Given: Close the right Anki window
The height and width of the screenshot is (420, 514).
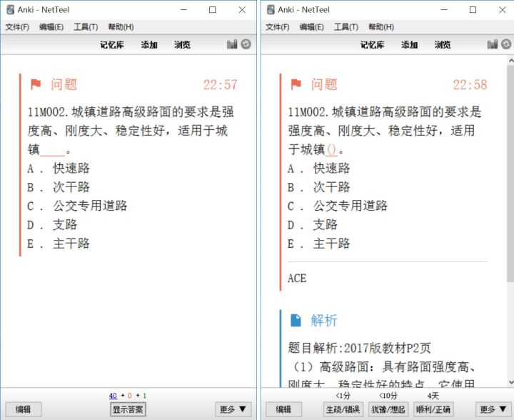Looking at the screenshot, I should tap(502, 10).
